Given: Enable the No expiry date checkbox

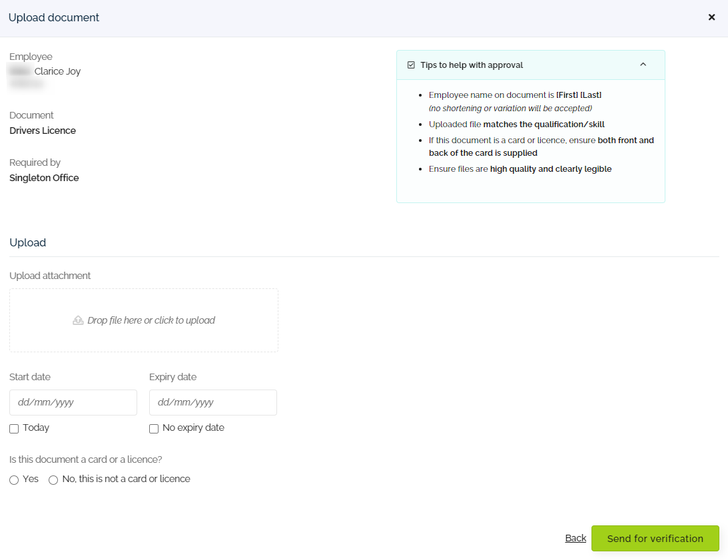Looking at the screenshot, I should (154, 429).
